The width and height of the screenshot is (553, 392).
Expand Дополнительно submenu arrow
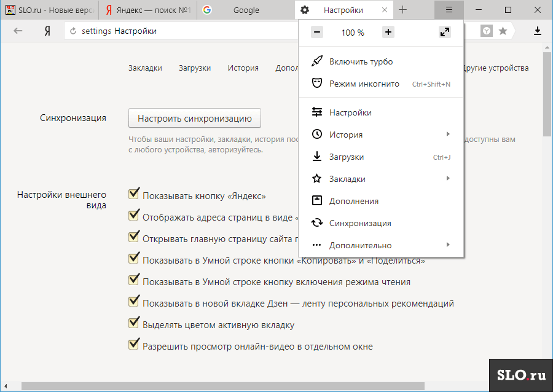tap(448, 245)
